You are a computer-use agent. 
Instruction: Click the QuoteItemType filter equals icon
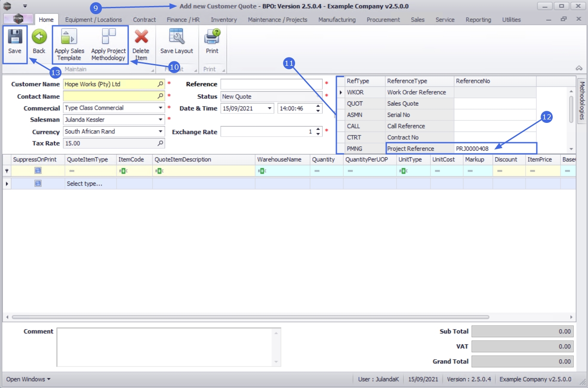(72, 171)
